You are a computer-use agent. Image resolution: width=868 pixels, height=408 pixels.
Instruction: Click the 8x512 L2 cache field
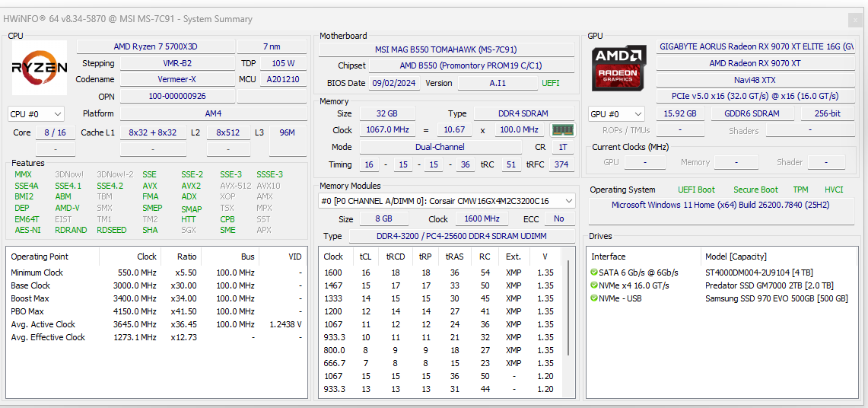point(228,133)
